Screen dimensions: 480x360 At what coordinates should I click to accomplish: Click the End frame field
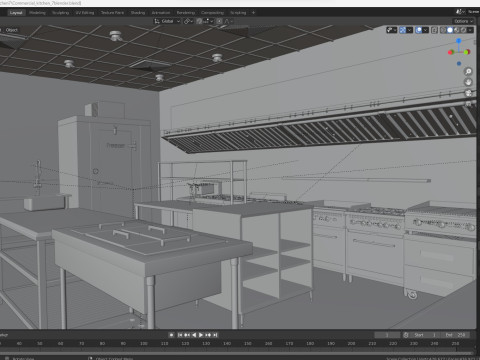tap(455, 335)
